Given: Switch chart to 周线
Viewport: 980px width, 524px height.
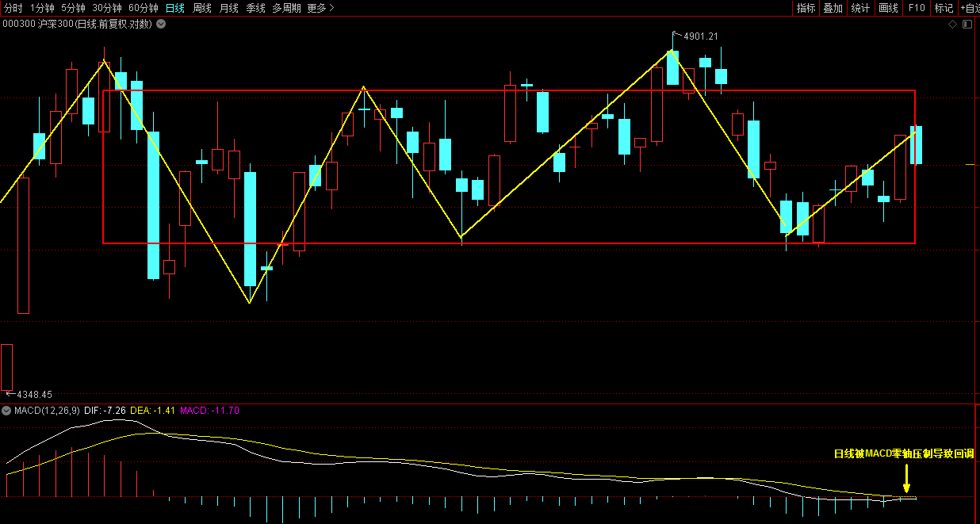Looking at the screenshot, I should click(202, 8).
